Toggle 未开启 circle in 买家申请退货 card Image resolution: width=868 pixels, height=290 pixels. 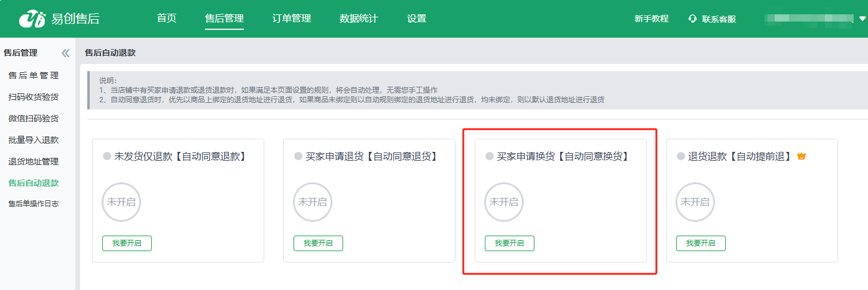coord(313,202)
